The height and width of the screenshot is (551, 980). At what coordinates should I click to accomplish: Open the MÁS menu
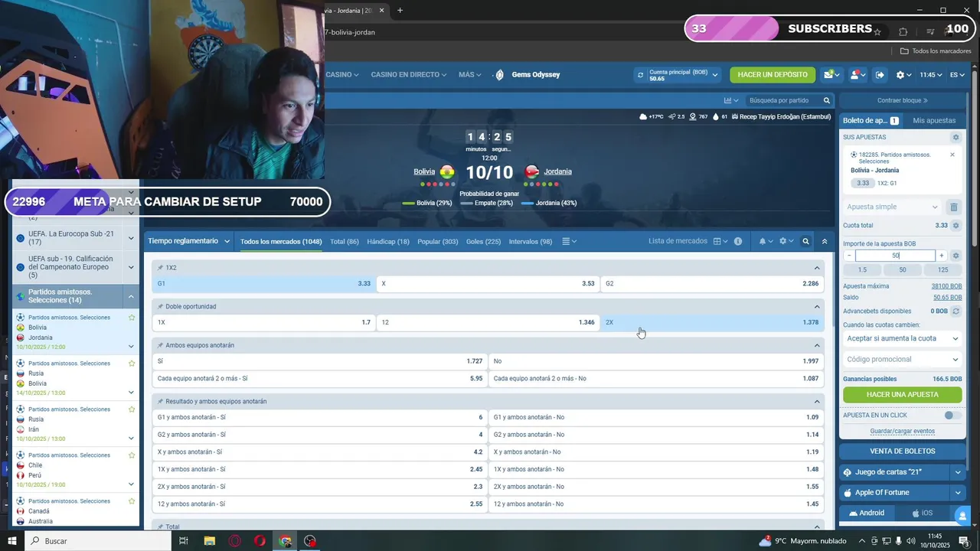[x=469, y=75]
